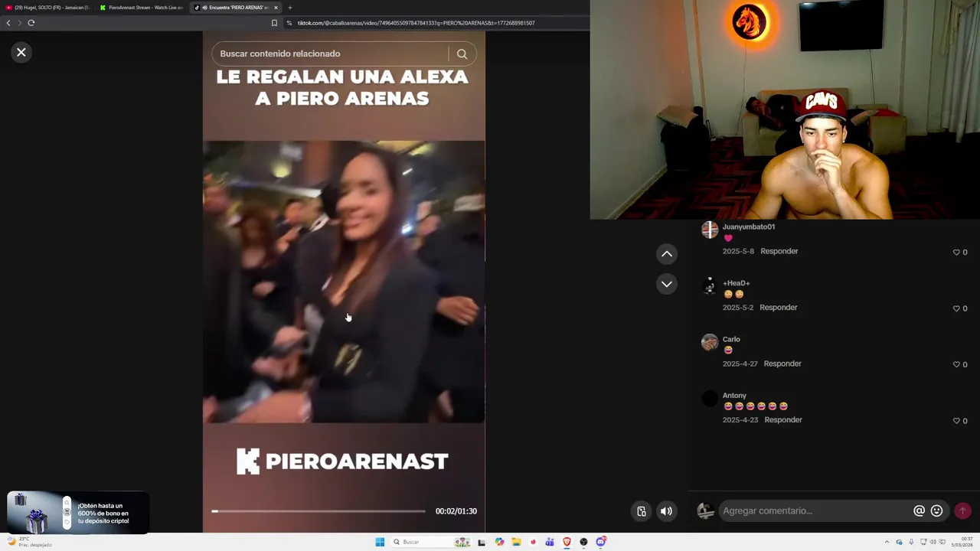The width and height of the screenshot is (980, 551).
Task: Like +HeaD+'s comment
Action: [956, 308]
